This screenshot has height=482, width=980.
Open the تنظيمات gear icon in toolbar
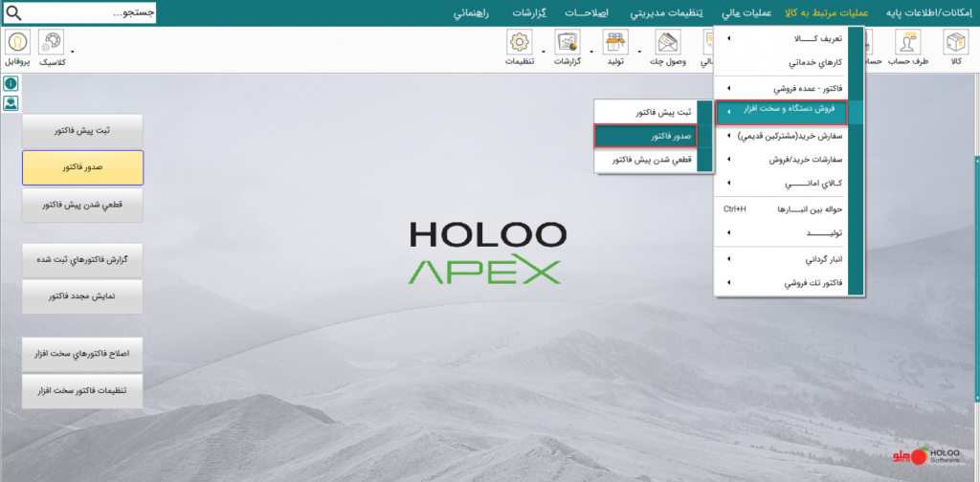point(519,42)
